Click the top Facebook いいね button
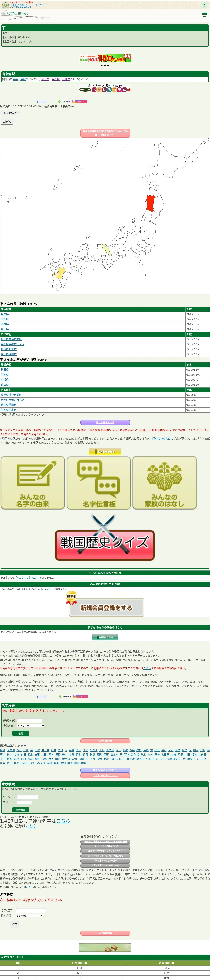The width and height of the screenshot is (210, 980). (42, 102)
